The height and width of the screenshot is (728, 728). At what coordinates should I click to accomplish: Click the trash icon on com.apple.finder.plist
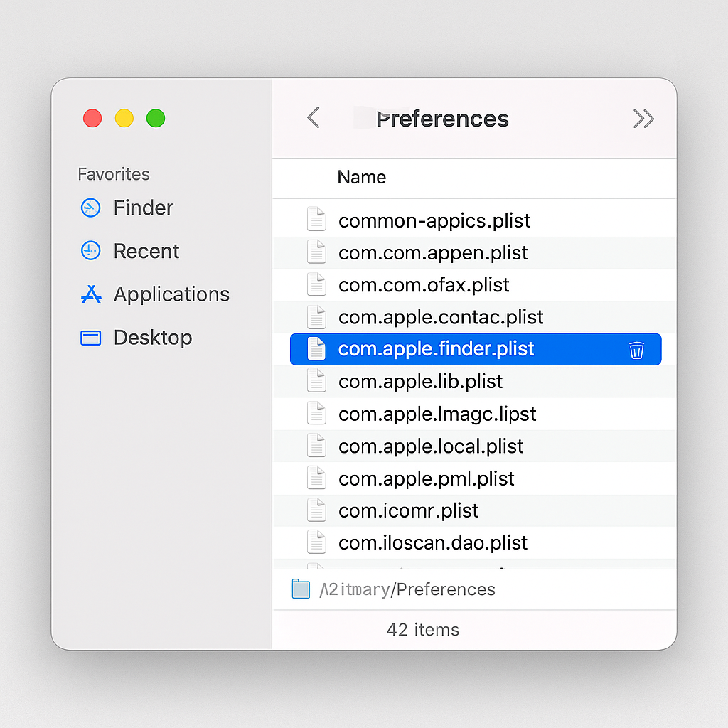[637, 349]
